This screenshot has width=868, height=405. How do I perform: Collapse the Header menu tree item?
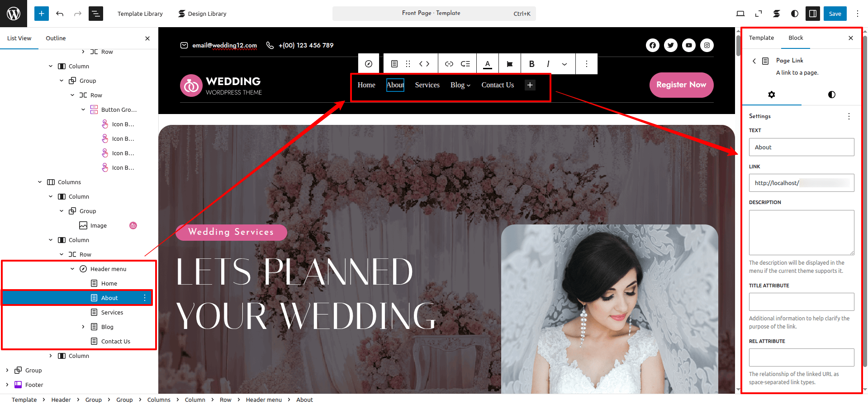click(x=72, y=269)
